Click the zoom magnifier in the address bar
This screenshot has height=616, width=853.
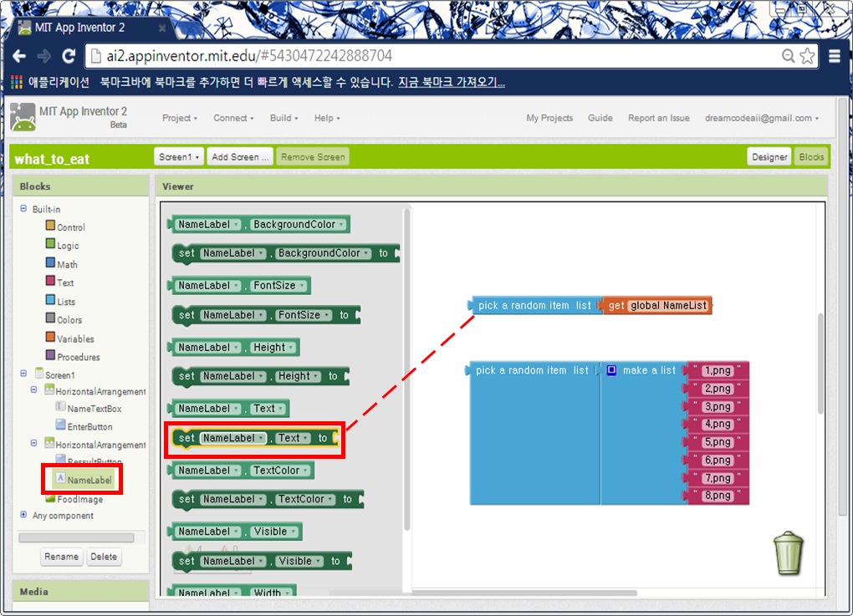(788, 55)
